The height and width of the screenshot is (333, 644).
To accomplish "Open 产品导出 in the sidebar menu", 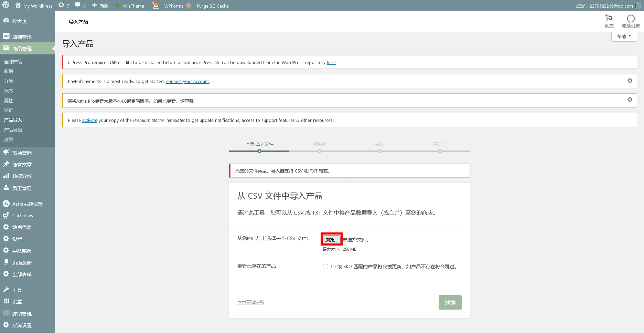I will click(x=13, y=129).
